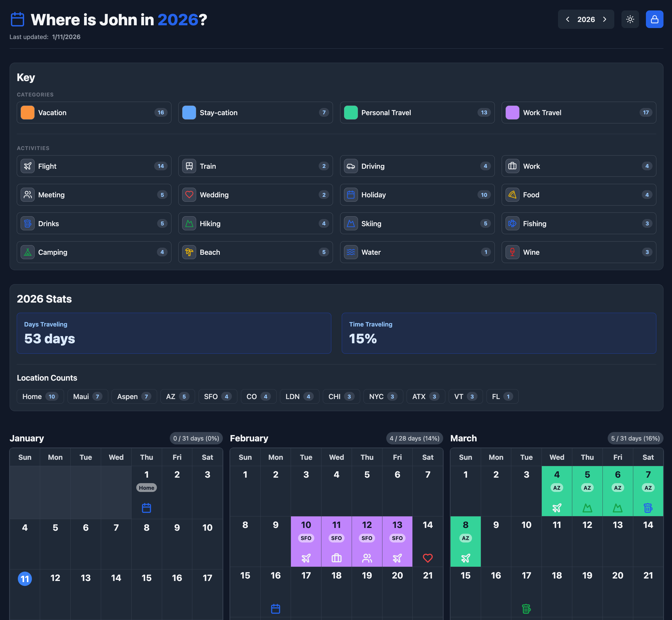Click the orange Vacation color swatch
The height and width of the screenshot is (620, 672).
[x=27, y=112]
